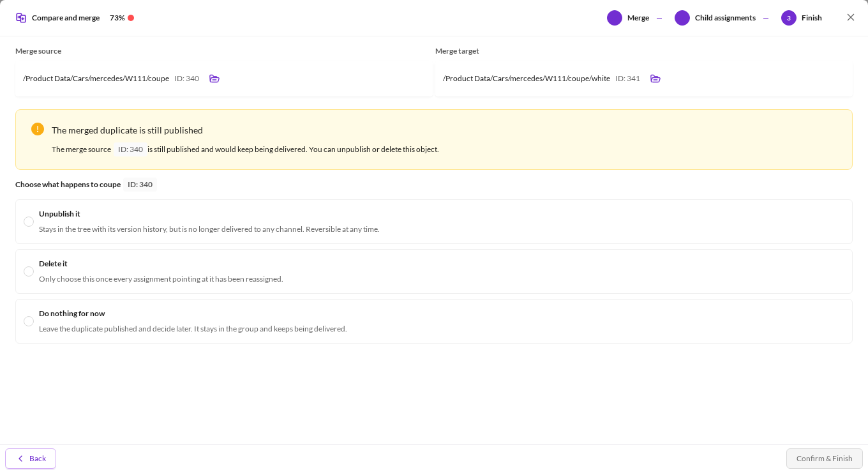Jump to the Child assignments step

click(x=715, y=18)
